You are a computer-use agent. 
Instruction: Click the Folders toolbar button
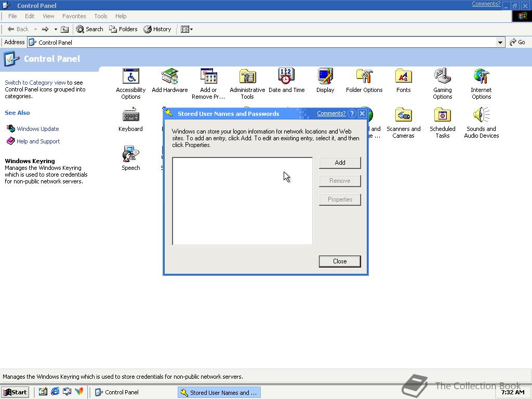tap(123, 29)
